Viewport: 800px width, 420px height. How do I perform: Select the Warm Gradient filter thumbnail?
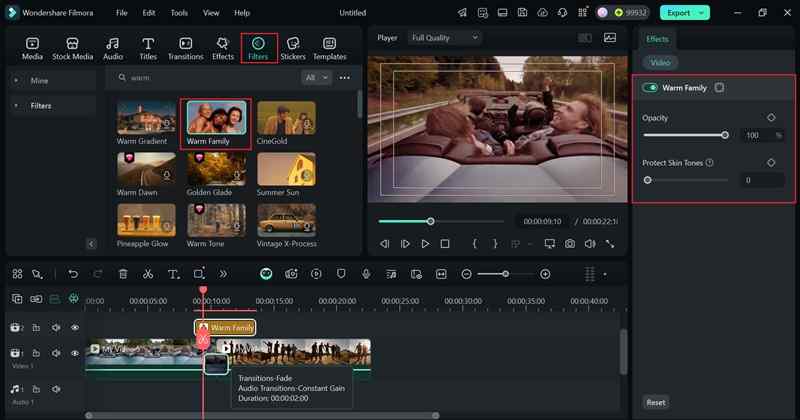[x=146, y=118]
